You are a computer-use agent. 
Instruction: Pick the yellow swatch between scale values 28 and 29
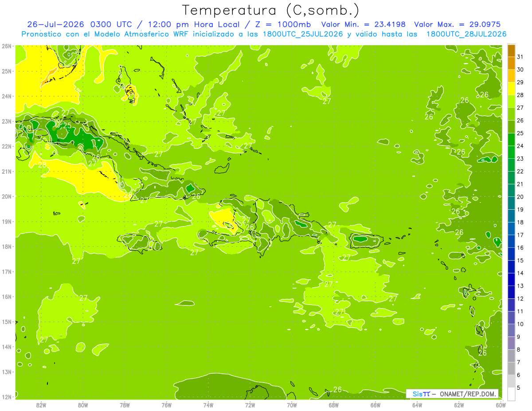point(511,89)
